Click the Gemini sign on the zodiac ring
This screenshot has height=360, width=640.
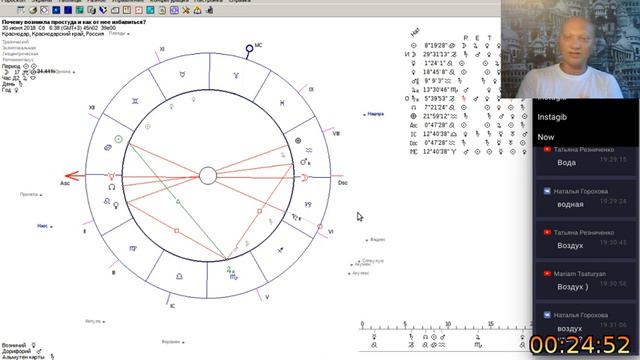tap(135, 101)
